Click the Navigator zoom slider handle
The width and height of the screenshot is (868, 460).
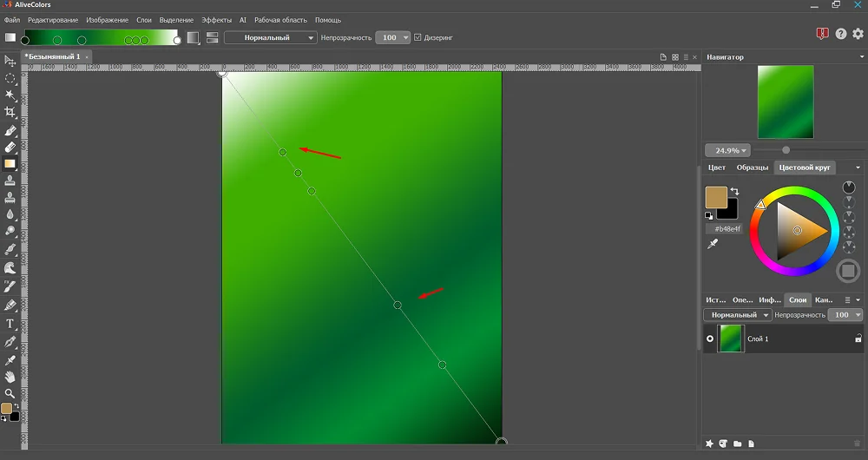pyautogui.click(x=786, y=150)
